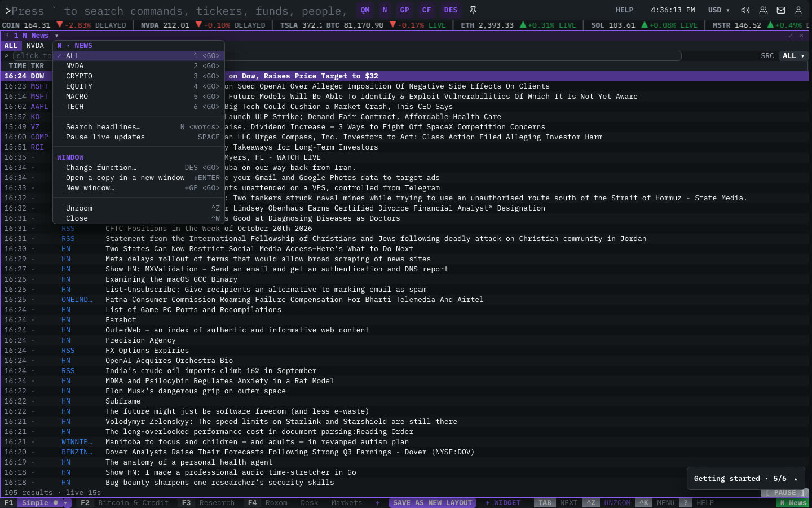Click the add layout plus after Markets
The width and height of the screenshot is (812, 508).
[x=378, y=503]
